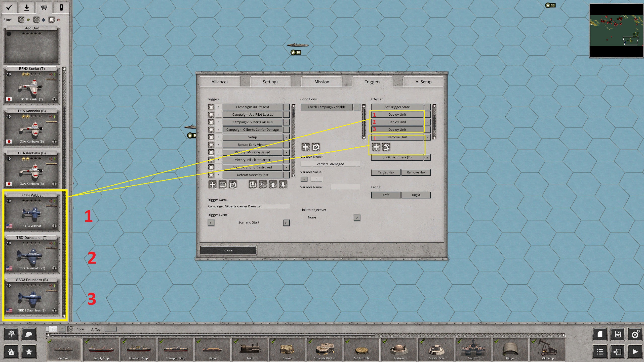Toggle checkbox for the Setup trigger

point(211,137)
